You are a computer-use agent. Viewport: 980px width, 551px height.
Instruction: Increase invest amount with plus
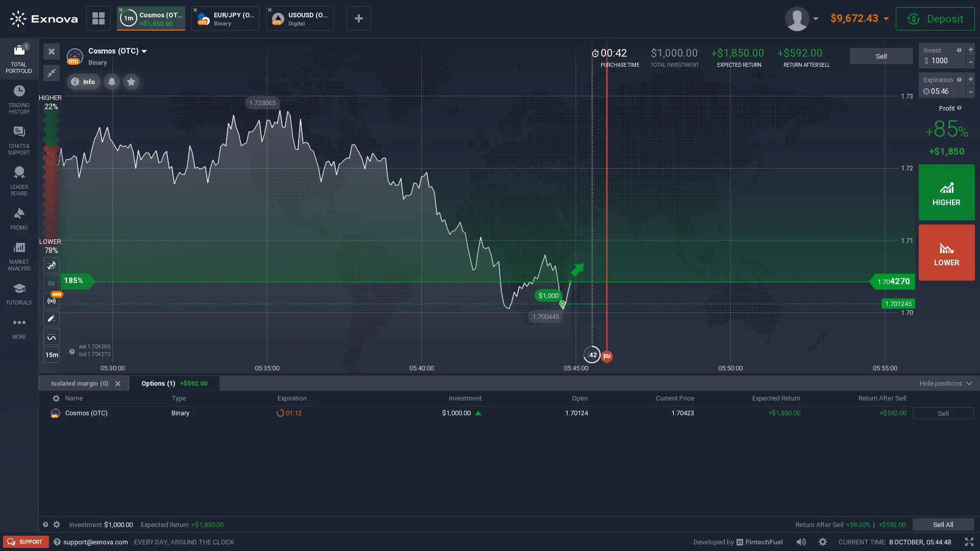[970, 49]
